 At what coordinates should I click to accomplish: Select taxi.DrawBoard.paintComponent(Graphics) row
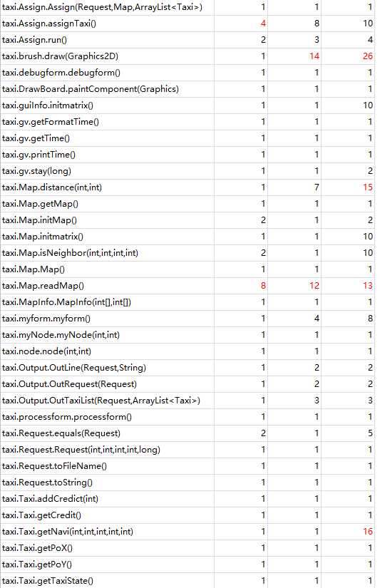point(91,89)
